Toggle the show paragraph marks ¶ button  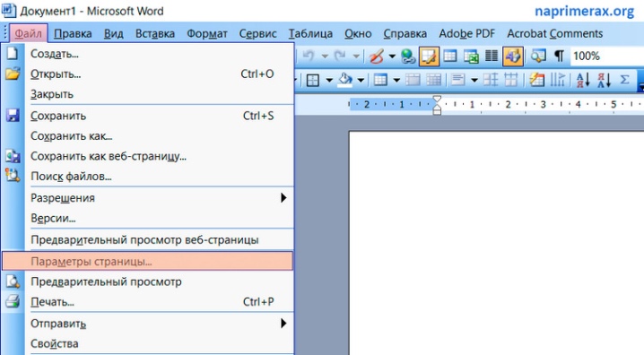[559, 56]
